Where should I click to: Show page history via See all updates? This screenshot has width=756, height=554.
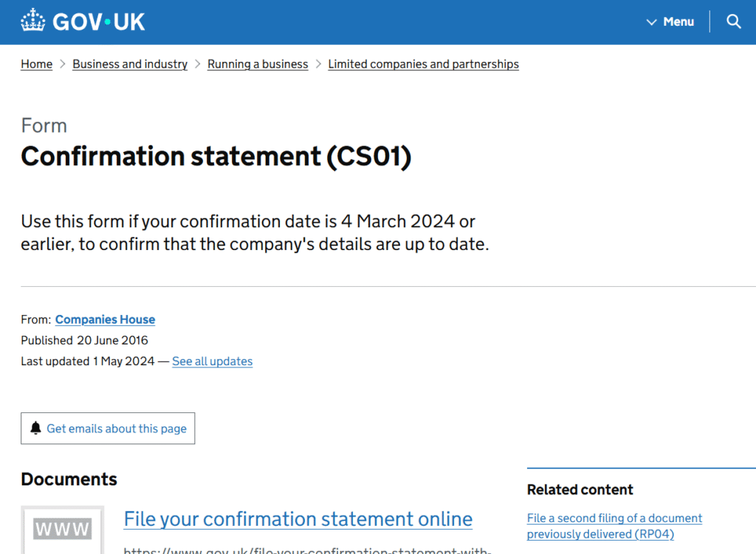pyautogui.click(x=212, y=361)
